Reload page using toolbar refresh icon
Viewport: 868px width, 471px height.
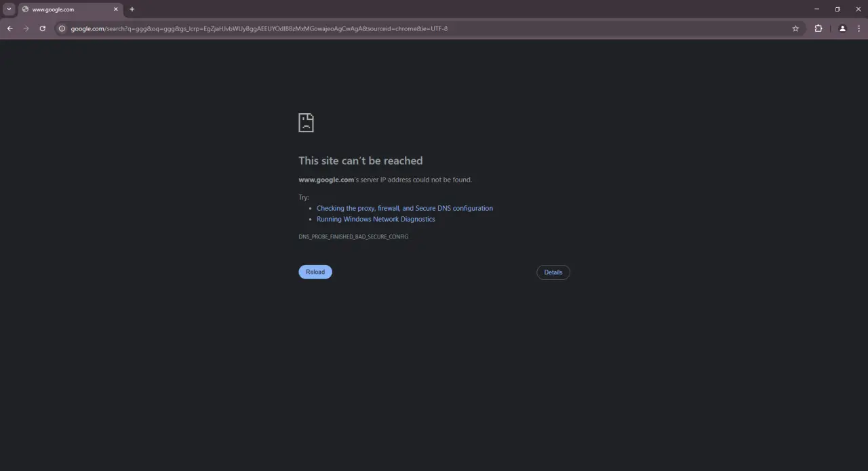point(42,28)
